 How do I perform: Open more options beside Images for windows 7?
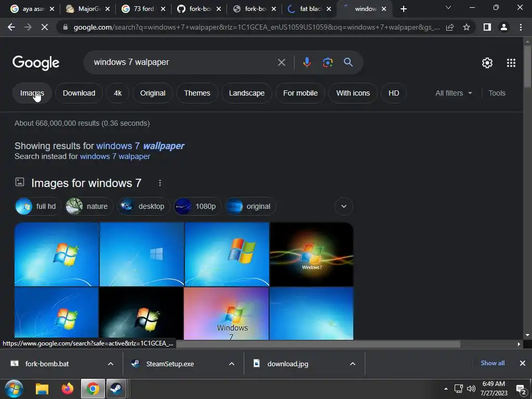160,183
